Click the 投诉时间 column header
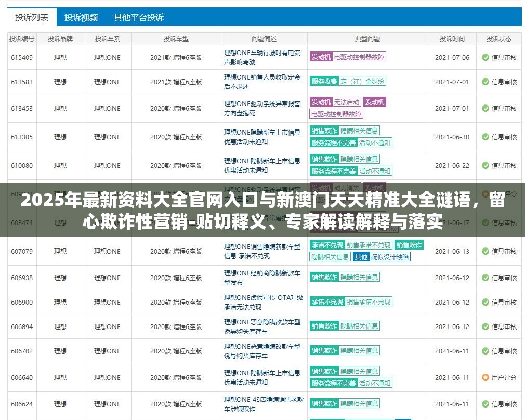 click(452, 39)
